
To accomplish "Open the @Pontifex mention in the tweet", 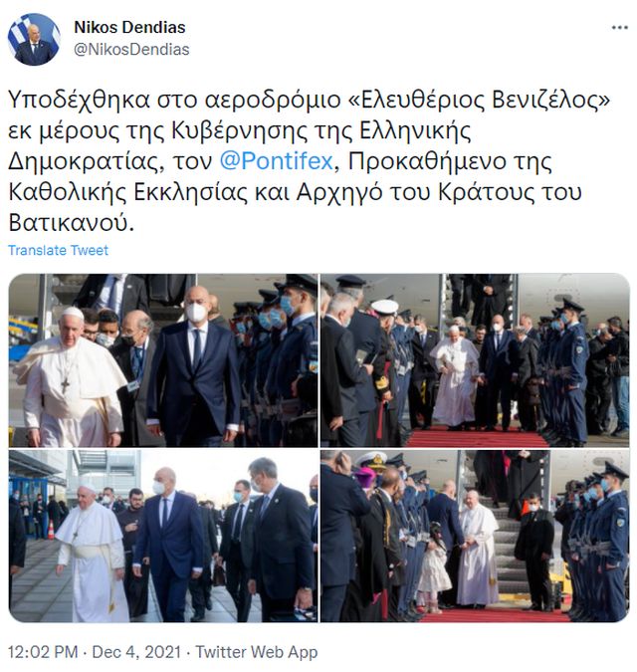I will [277, 161].
